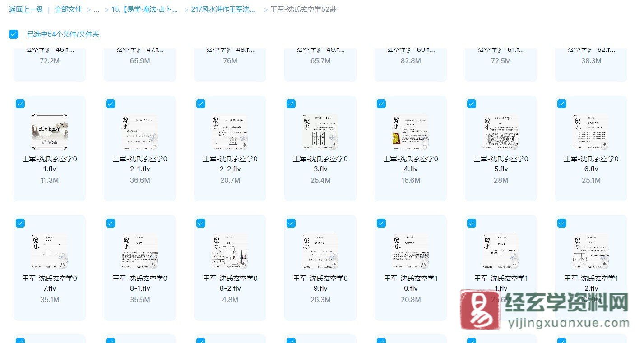Open video thumbnail of 王军-沈氏玄空学06.flv
This screenshot has width=644, height=343.
591,132
